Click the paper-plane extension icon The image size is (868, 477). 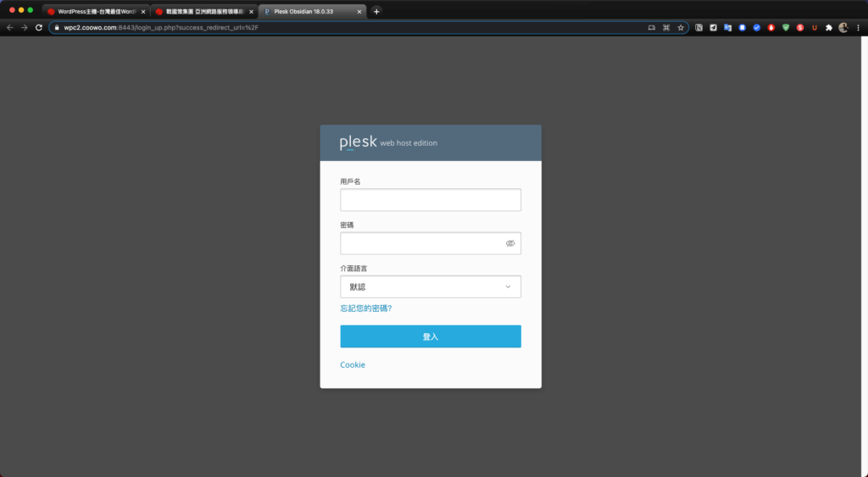tap(713, 28)
